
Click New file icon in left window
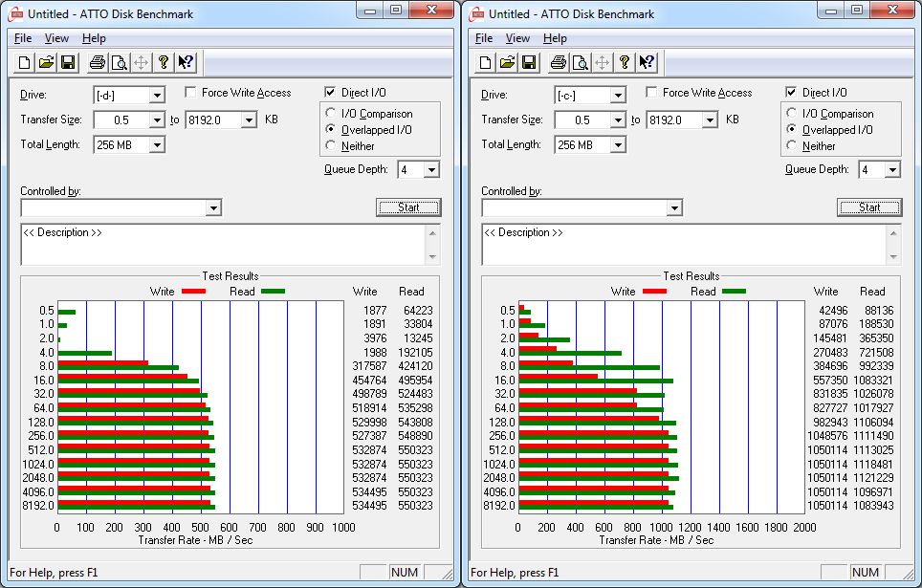coord(24,62)
